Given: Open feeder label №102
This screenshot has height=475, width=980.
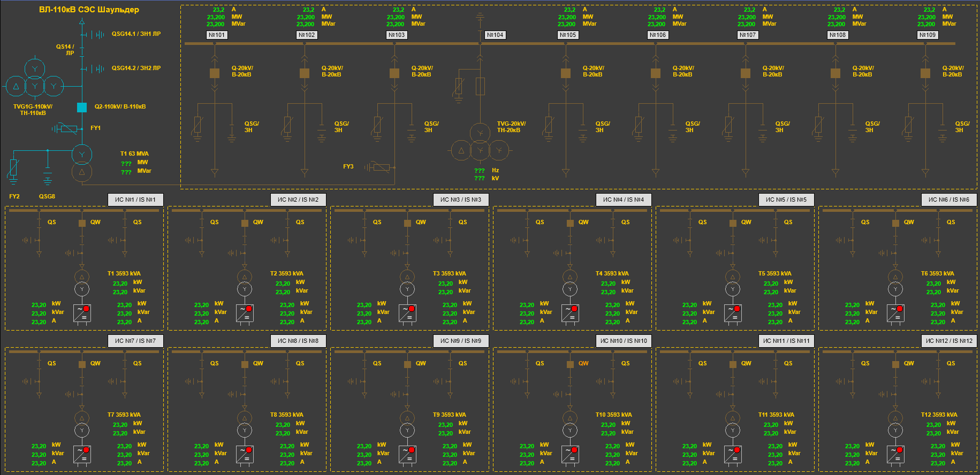Looking at the screenshot, I should (x=307, y=35).
